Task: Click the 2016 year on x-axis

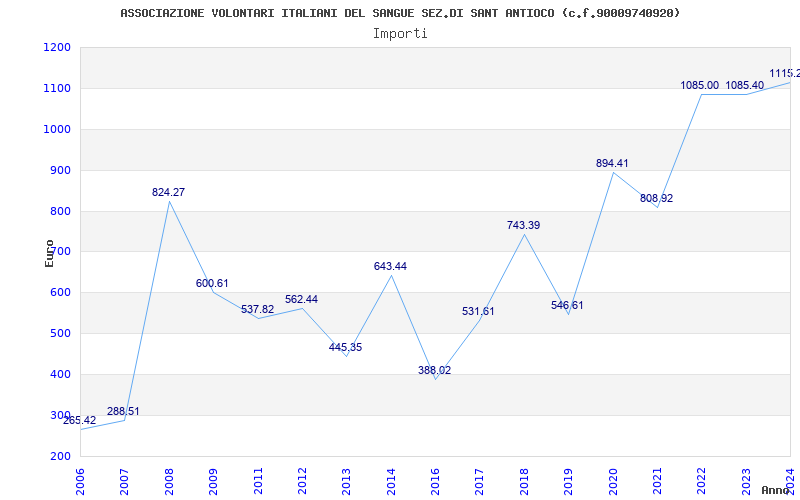Action: 435,479
